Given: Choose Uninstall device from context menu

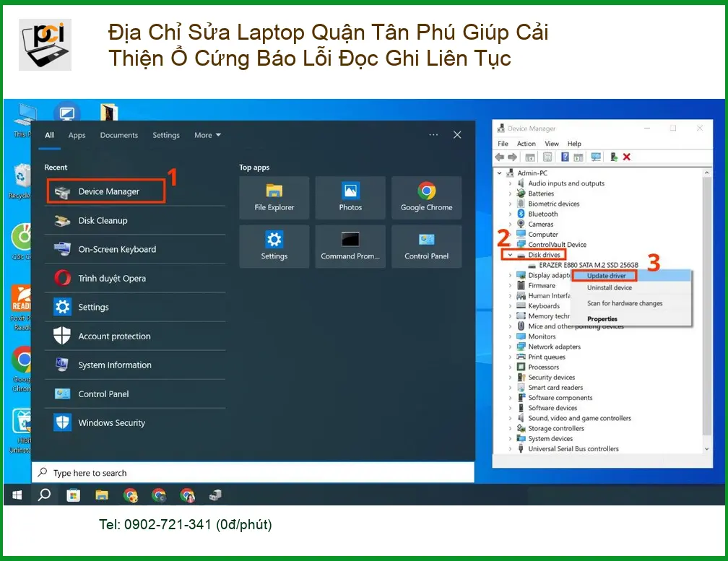Looking at the screenshot, I should pyautogui.click(x=631, y=287).
